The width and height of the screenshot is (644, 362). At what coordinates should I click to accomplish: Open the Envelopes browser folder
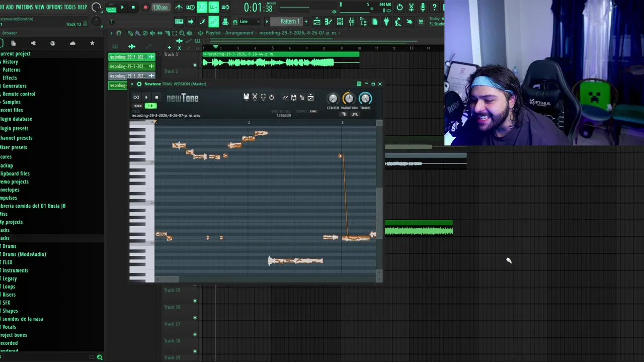point(10,190)
